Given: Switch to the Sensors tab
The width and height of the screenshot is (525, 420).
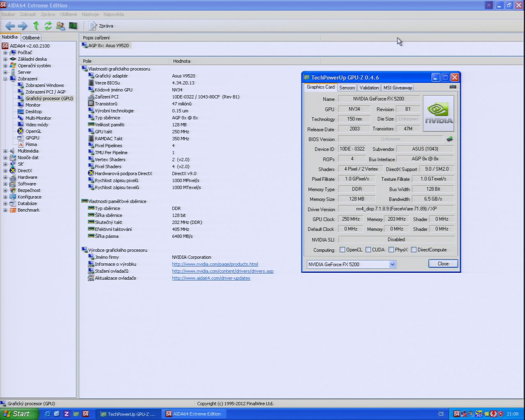Looking at the screenshot, I should 347,88.
